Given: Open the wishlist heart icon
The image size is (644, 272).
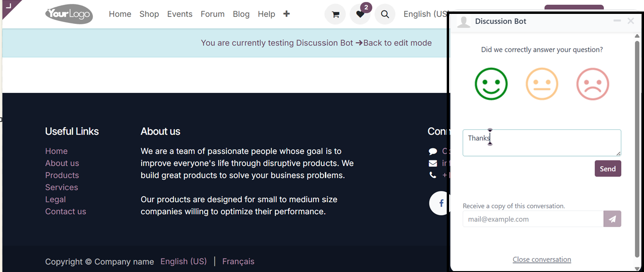Looking at the screenshot, I should pyautogui.click(x=360, y=14).
